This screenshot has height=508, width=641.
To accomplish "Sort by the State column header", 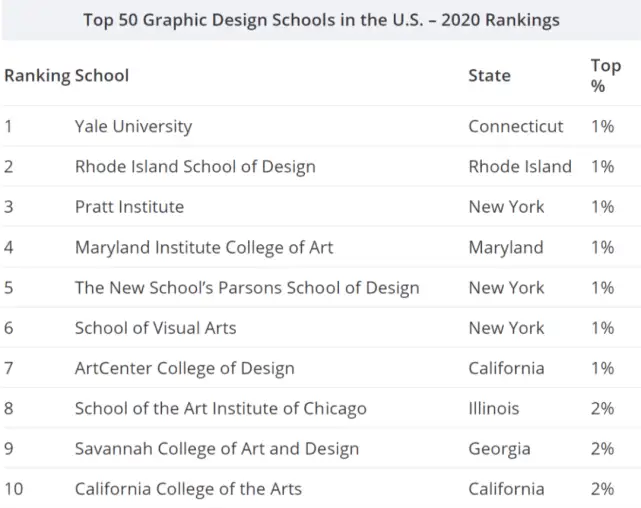I will click(489, 75).
